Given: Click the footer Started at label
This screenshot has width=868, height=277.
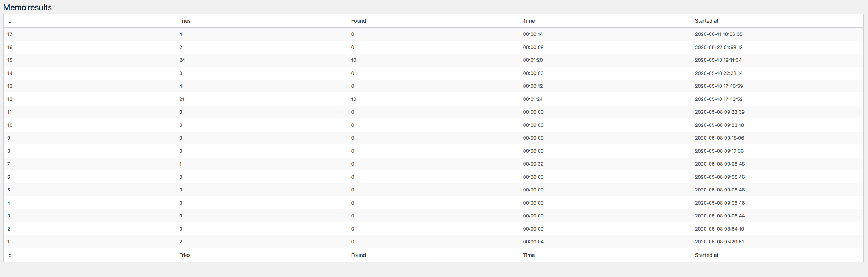Looking at the screenshot, I should [x=706, y=255].
